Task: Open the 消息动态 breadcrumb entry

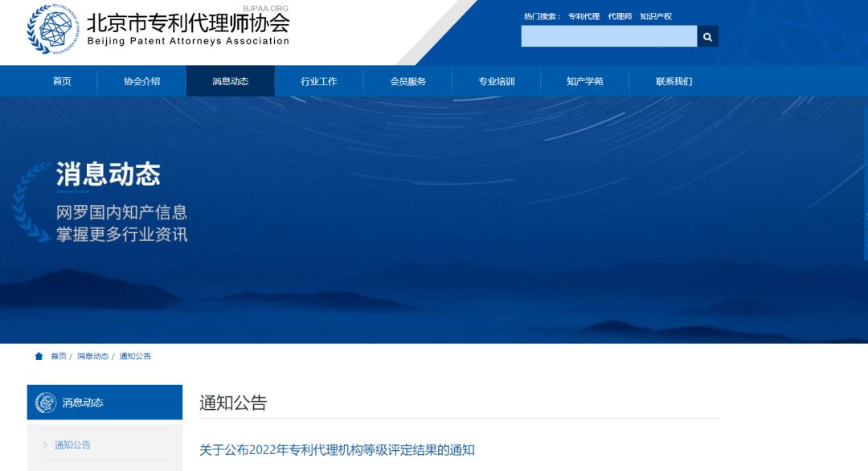Action: 89,355
